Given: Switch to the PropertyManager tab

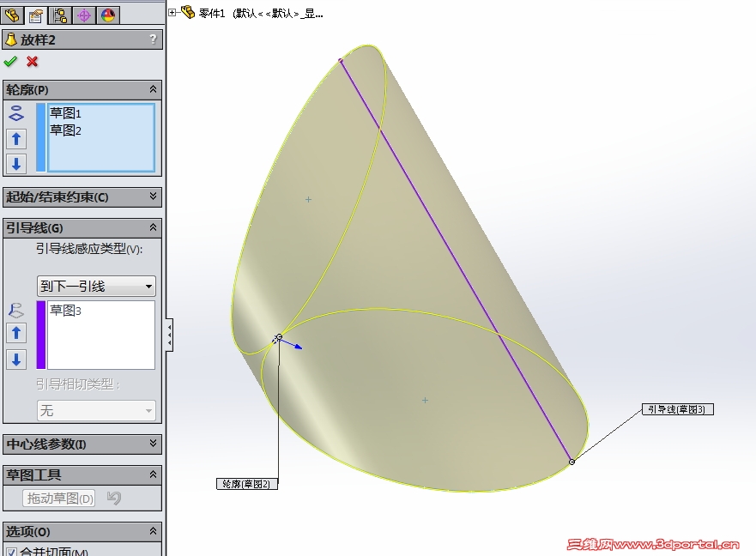Looking at the screenshot, I should pyautogui.click(x=36, y=15).
